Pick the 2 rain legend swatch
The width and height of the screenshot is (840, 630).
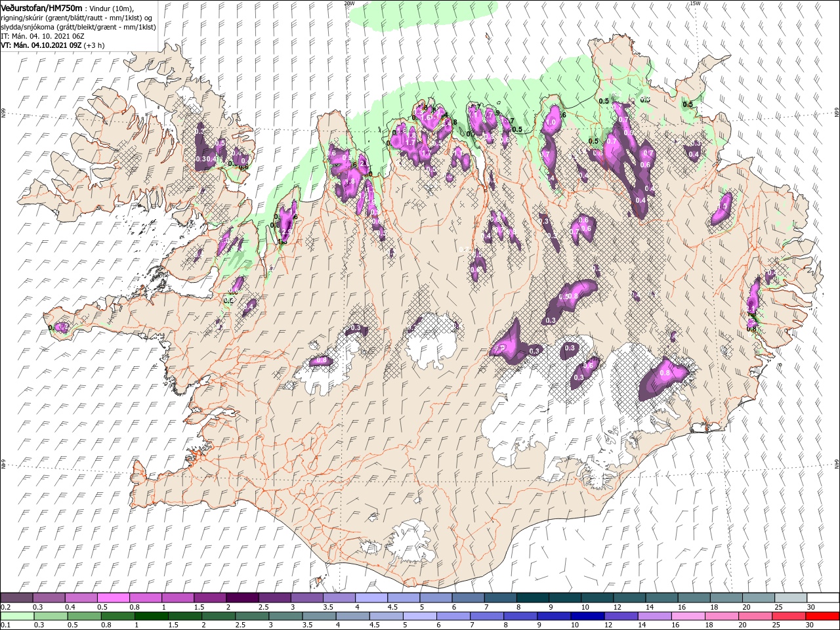[219, 616]
